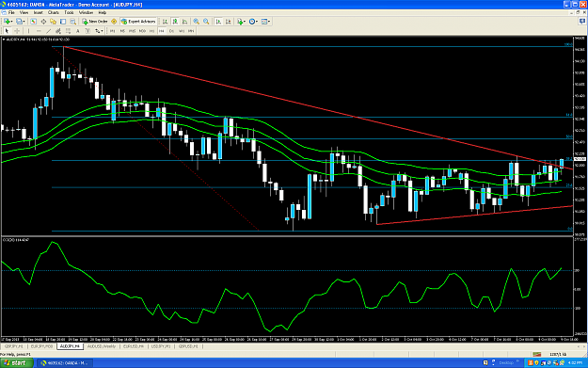The image size is (588, 368).
Task: Open the Templates dropdown
Action: click(x=266, y=22)
